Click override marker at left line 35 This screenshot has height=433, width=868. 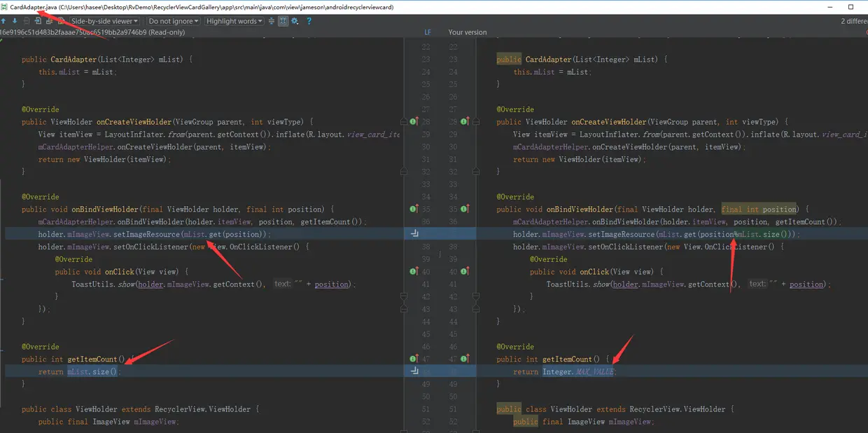pos(414,209)
